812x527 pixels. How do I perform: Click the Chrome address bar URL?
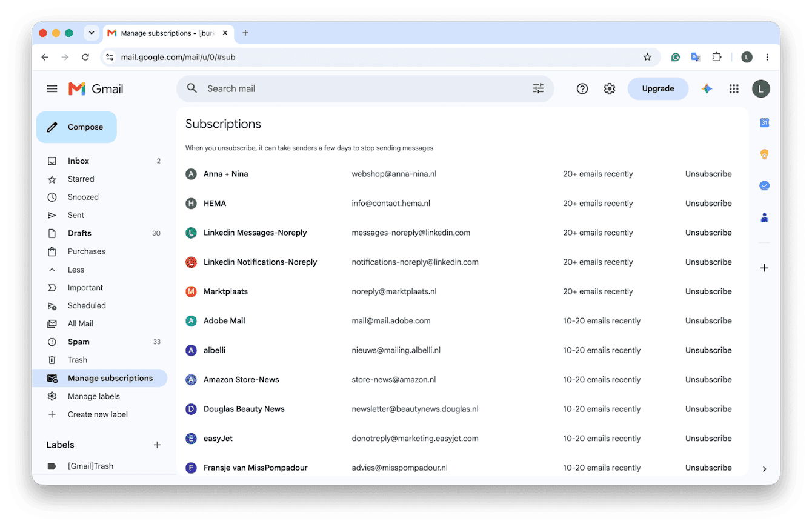pos(178,57)
